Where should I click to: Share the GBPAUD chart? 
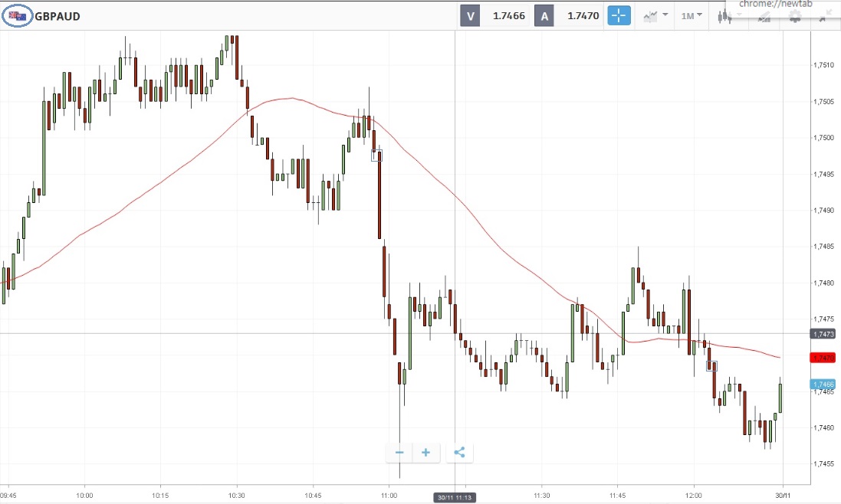pos(459,453)
